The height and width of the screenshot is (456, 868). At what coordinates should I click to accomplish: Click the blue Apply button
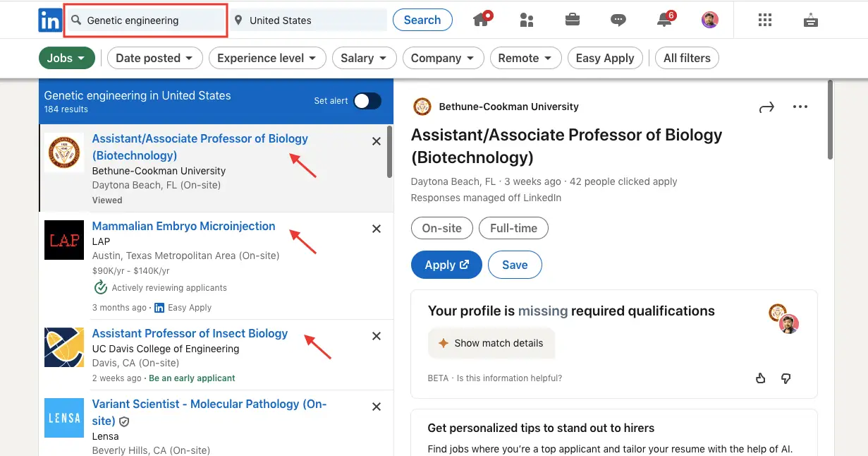[446, 265]
